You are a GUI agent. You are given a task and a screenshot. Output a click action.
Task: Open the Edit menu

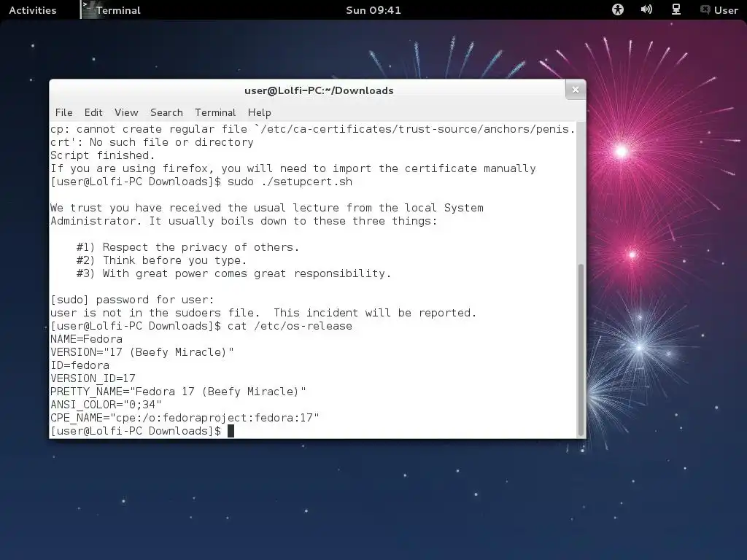click(x=93, y=112)
